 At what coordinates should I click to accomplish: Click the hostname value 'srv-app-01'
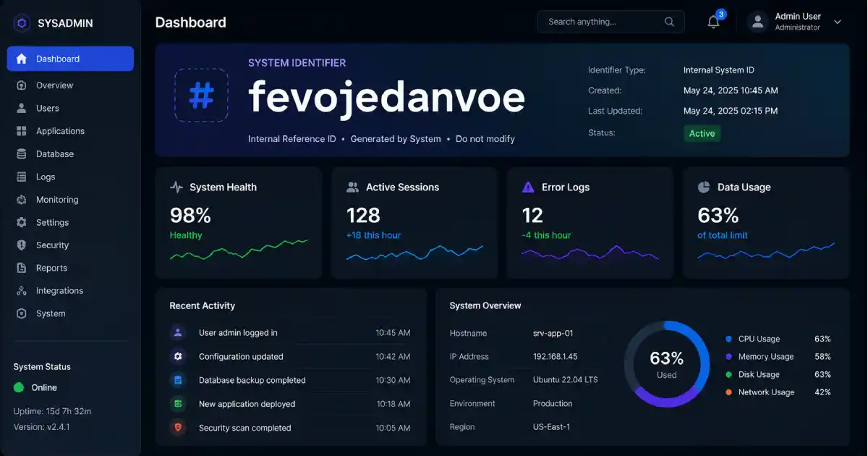tap(553, 334)
